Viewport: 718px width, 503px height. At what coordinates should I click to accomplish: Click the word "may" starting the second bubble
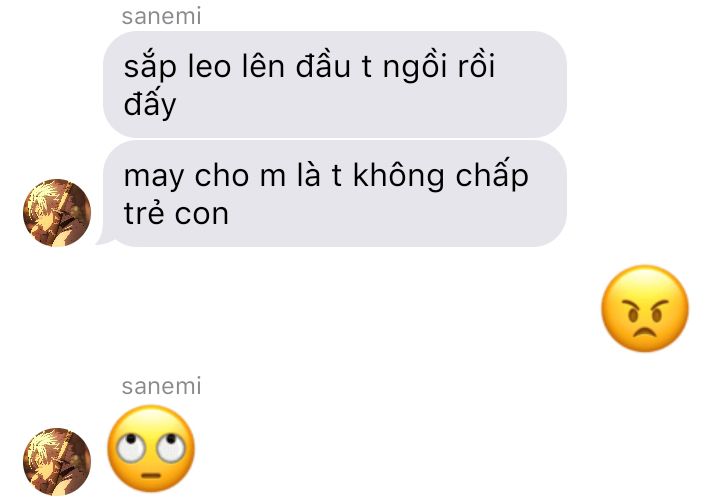[x=153, y=178]
